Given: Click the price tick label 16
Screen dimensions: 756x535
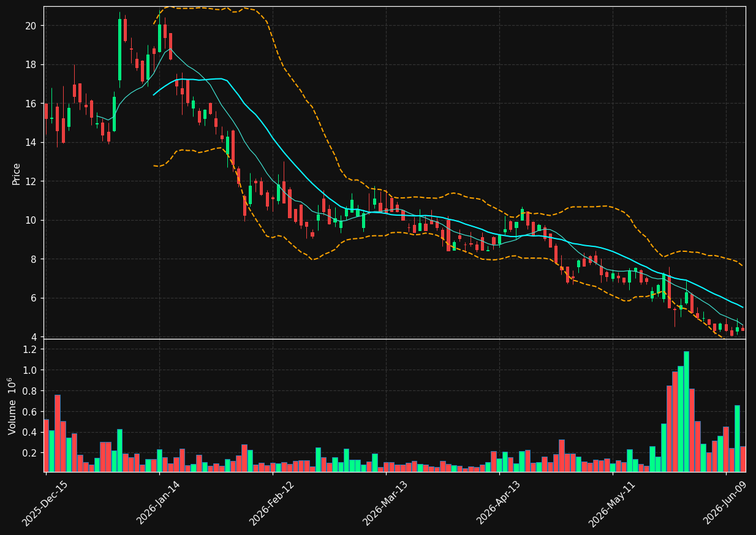Looking at the screenshot, I should pos(31,104).
